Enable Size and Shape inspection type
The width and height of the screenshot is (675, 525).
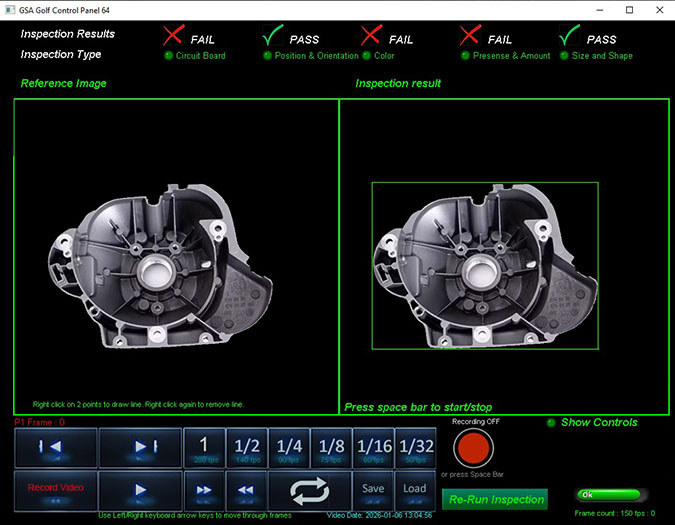(x=564, y=56)
